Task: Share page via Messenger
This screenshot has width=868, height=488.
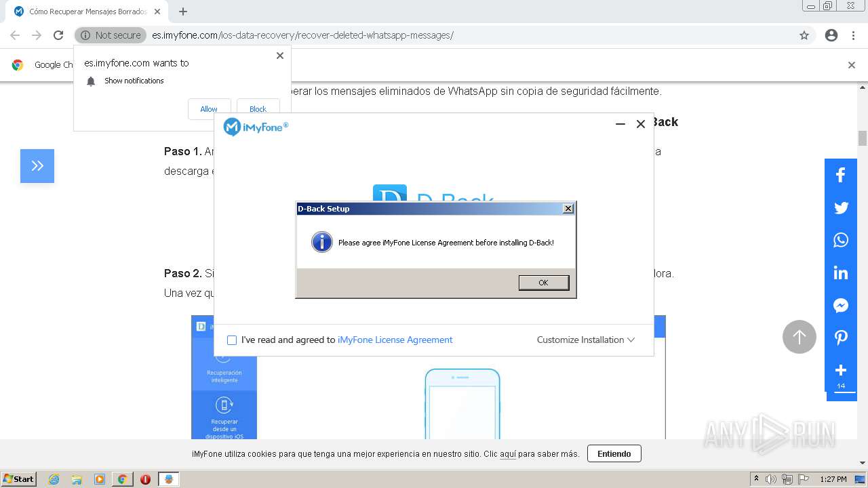Action: pos(841,305)
